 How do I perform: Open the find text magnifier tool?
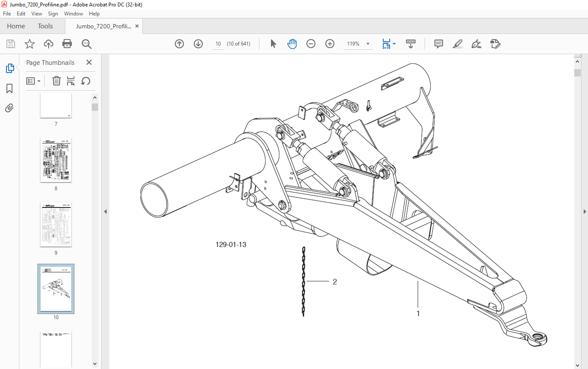coord(86,44)
